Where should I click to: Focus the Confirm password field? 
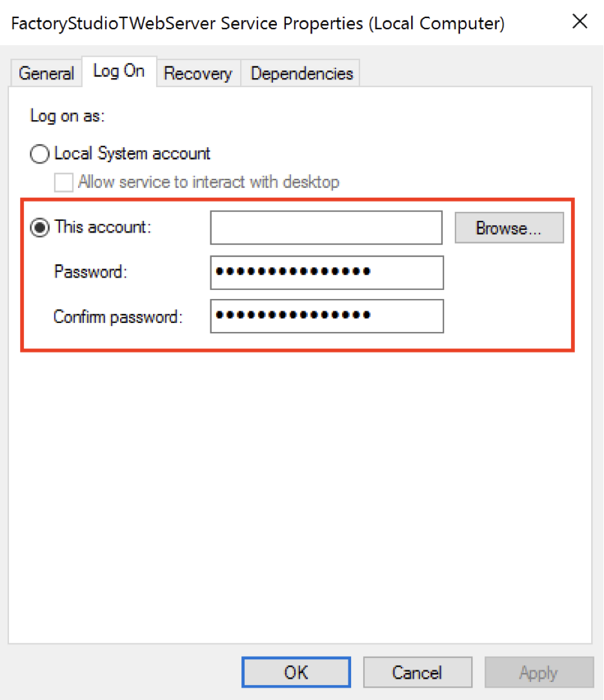(327, 316)
